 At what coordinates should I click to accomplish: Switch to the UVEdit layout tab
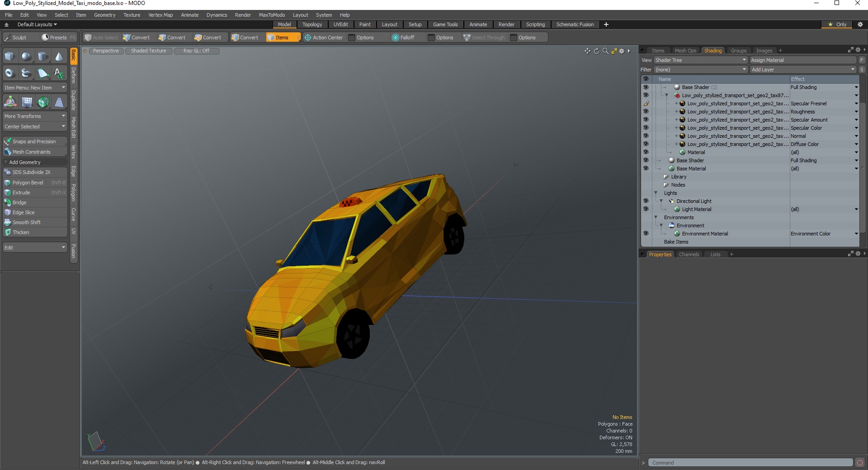tap(340, 24)
